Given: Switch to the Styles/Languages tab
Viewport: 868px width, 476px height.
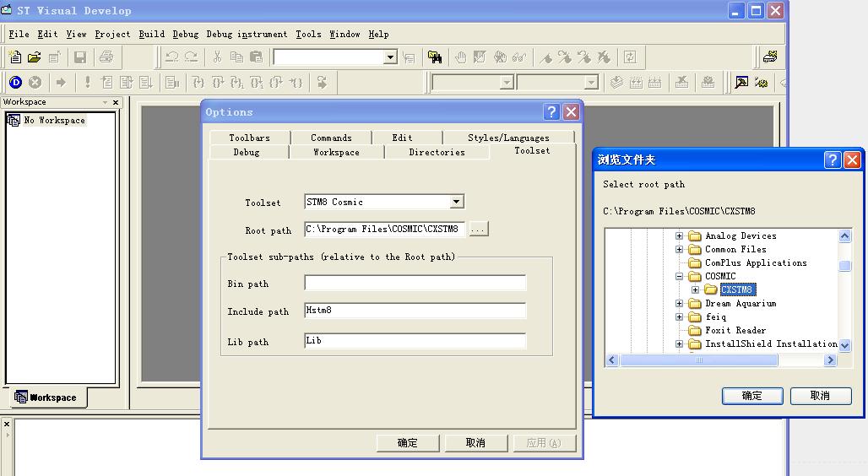Looking at the screenshot, I should click(x=509, y=138).
